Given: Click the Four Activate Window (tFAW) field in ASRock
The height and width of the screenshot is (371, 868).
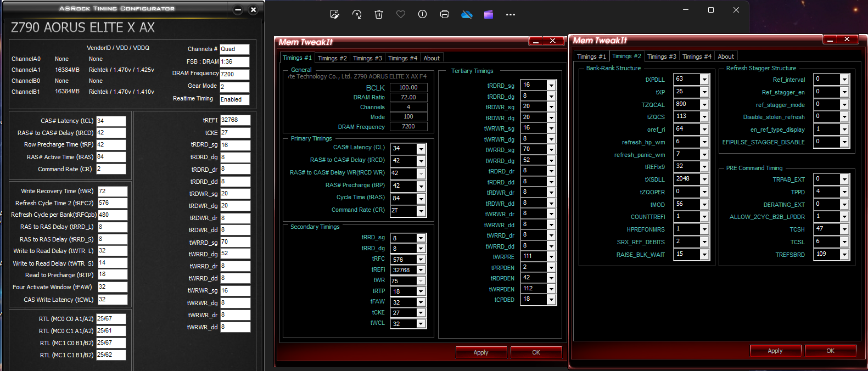Looking at the screenshot, I should [x=113, y=287].
